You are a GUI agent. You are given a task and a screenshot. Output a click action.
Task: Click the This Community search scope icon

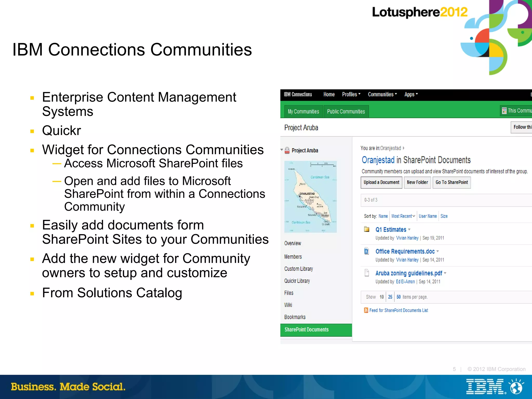(x=504, y=111)
